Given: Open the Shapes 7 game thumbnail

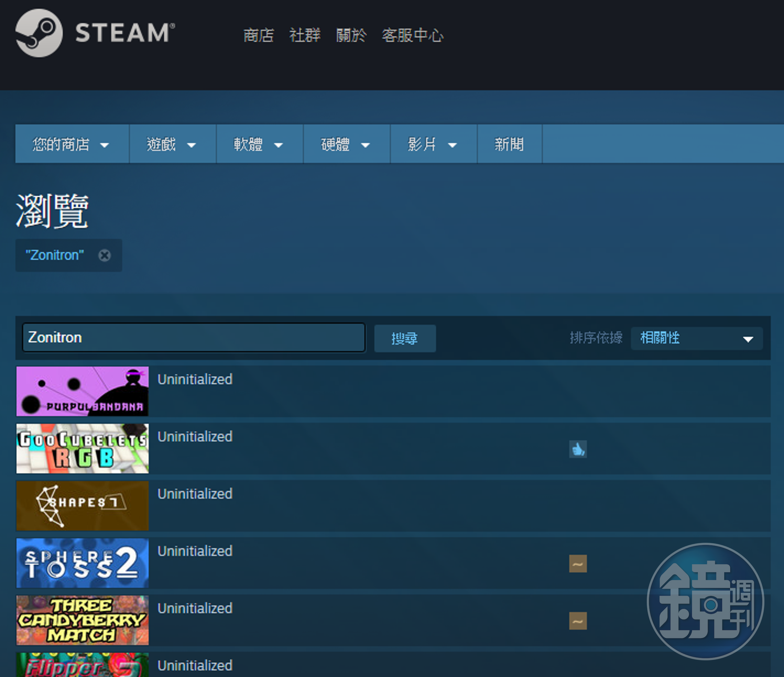Looking at the screenshot, I should click(83, 506).
